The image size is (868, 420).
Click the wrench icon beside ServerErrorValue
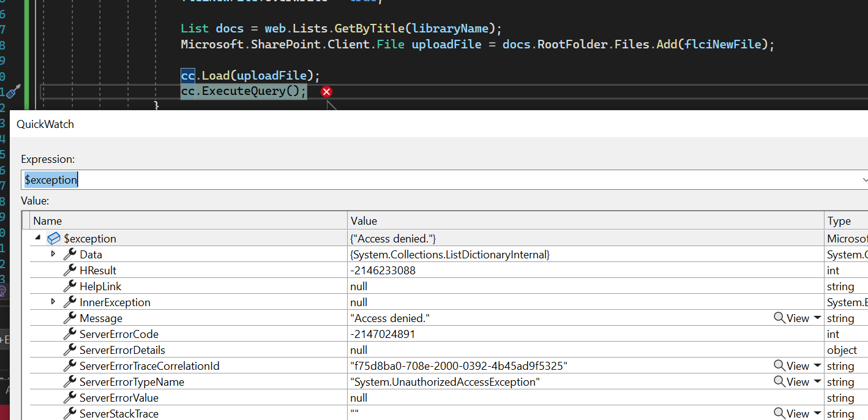pyautogui.click(x=70, y=397)
